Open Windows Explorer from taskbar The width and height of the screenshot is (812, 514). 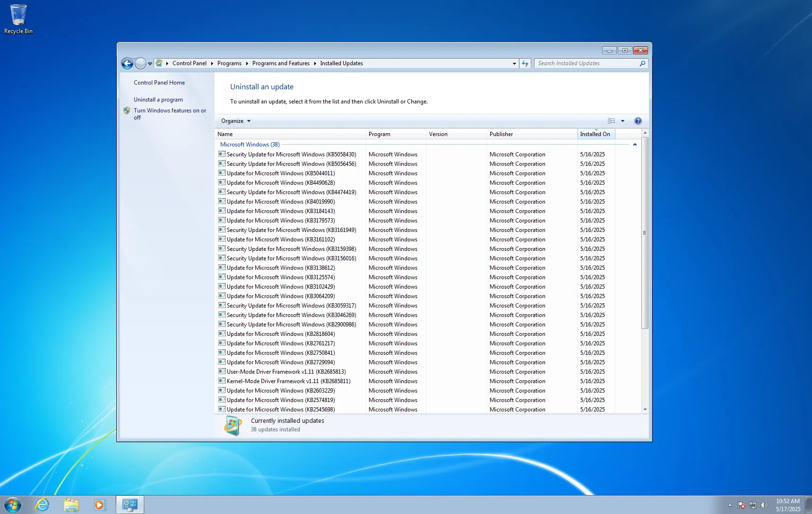(x=71, y=505)
